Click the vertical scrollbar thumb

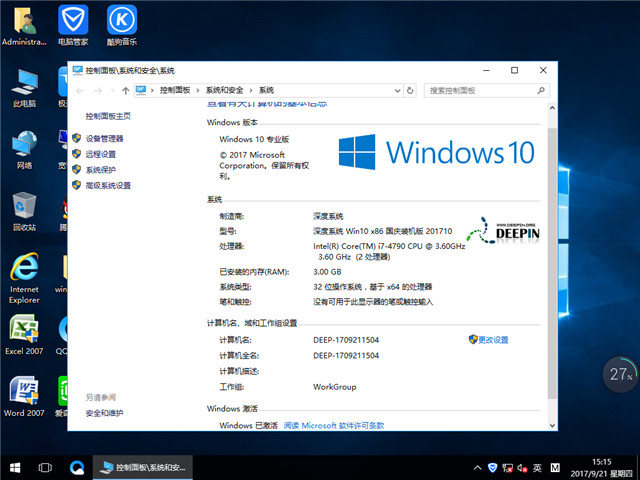coord(552,263)
